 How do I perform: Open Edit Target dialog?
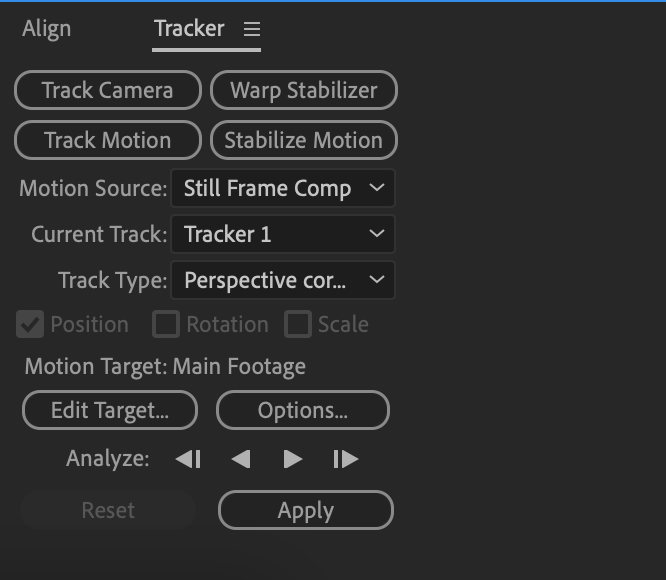pyautogui.click(x=110, y=410)
